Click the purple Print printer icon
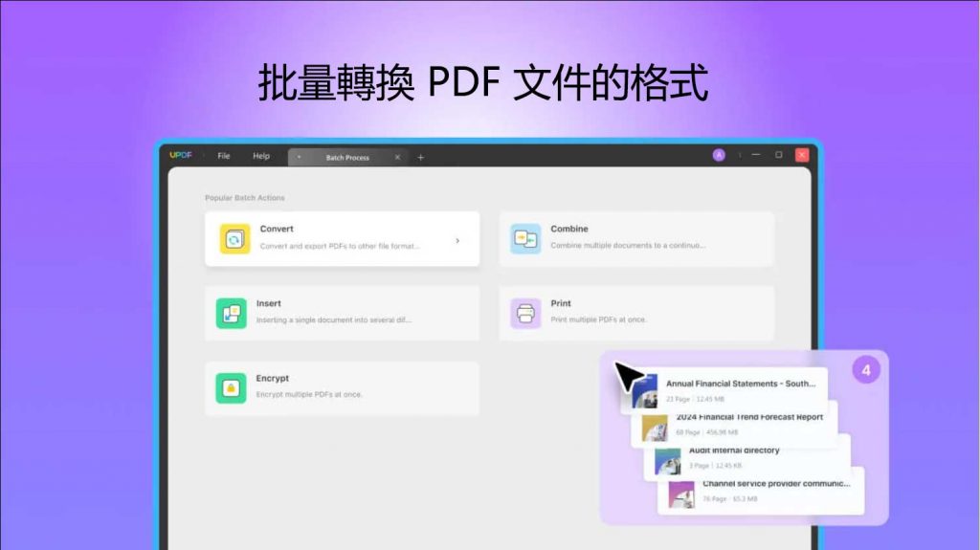Image resolution: width=980 pixels, height=550 pixels. pyautogui.click(x=525, y=313)
